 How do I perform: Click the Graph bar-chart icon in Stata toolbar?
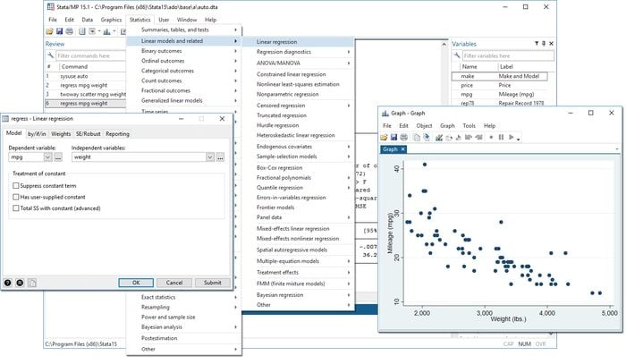coord(106,31)
